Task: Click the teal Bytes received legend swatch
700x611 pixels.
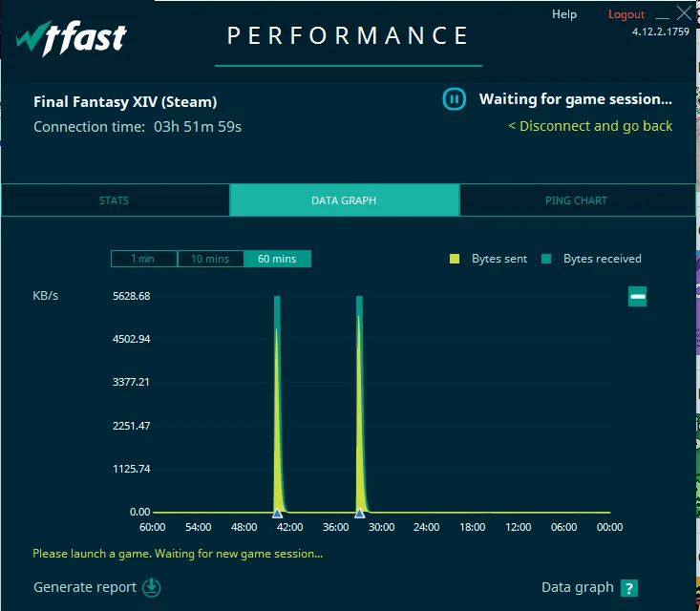Action: [x=546, y=259]
